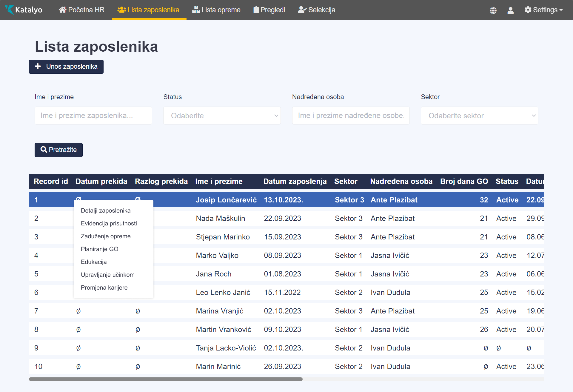Click the Pregledi clipboard icon
The image size is (573, 392).
256,10
